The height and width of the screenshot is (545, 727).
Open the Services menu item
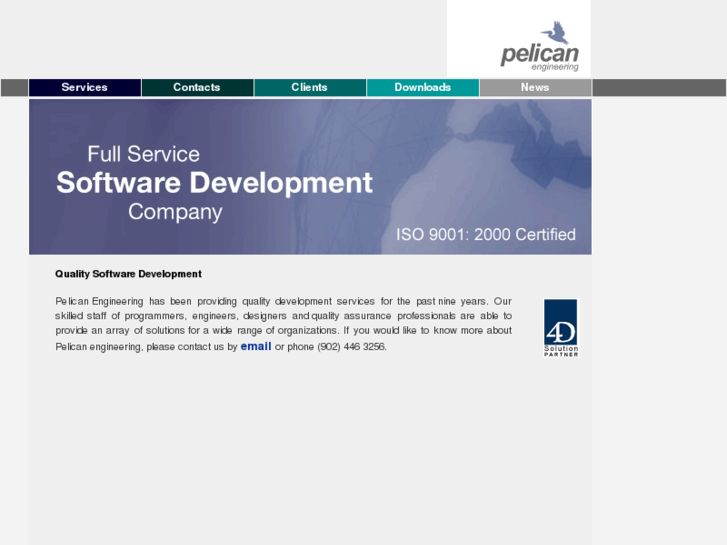[x=85, y=88]
